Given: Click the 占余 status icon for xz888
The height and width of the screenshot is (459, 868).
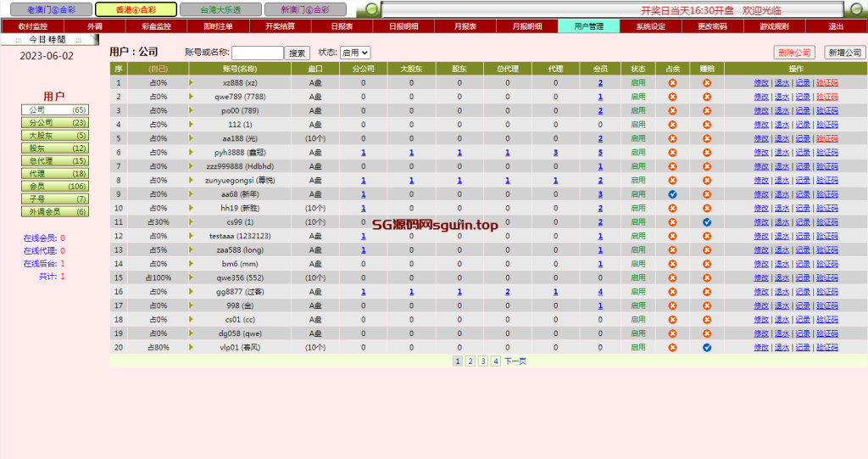Looking at the screenshot, I should coord(672,83).
